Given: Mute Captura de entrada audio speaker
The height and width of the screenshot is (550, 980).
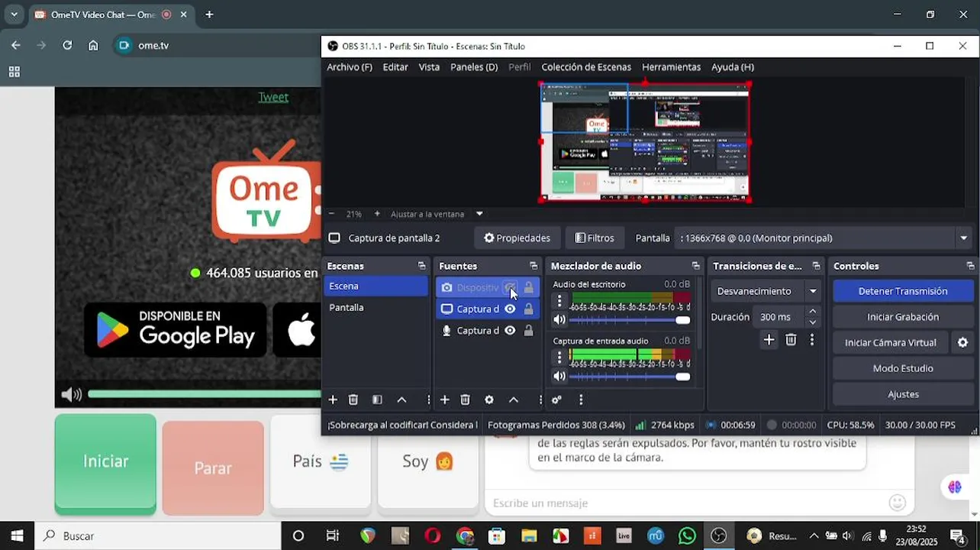Looking at the screenshot, I should 559,377.
